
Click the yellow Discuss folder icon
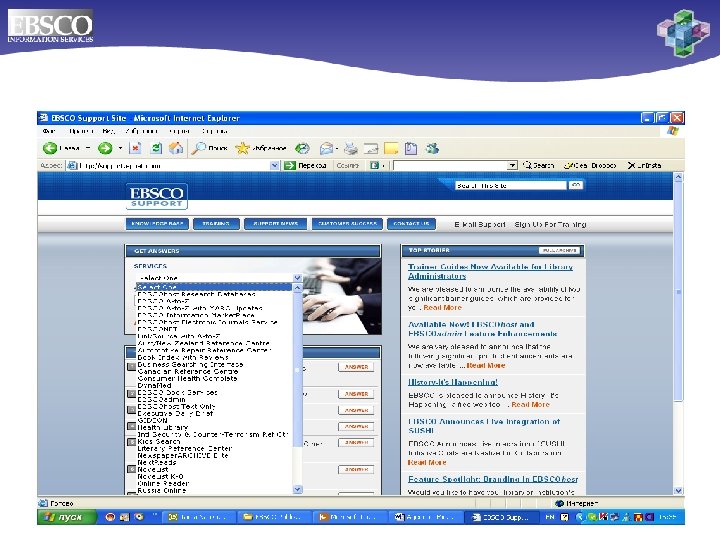[391, 148]
